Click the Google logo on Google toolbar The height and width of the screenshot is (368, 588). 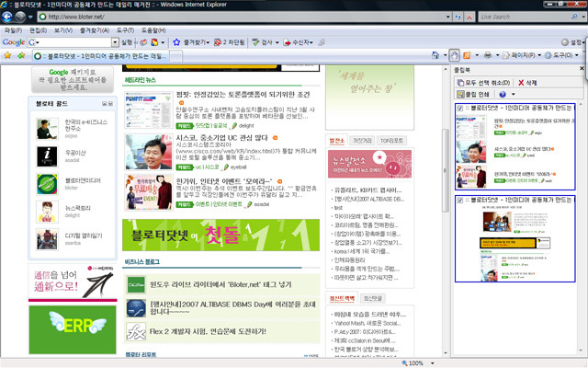click(x=14, y=42)
